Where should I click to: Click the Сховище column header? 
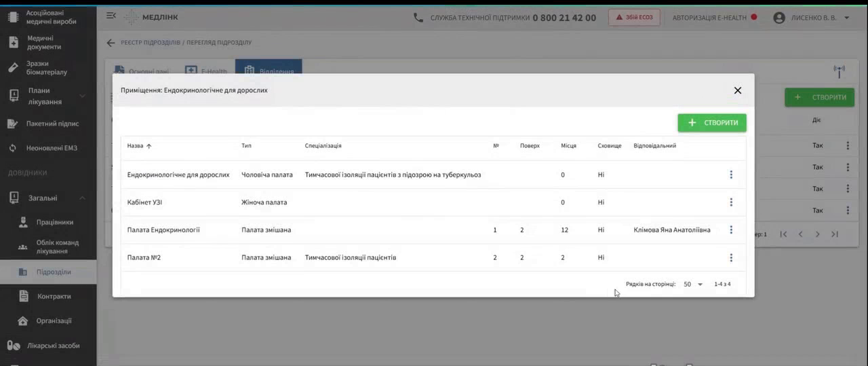pos(610,146)
